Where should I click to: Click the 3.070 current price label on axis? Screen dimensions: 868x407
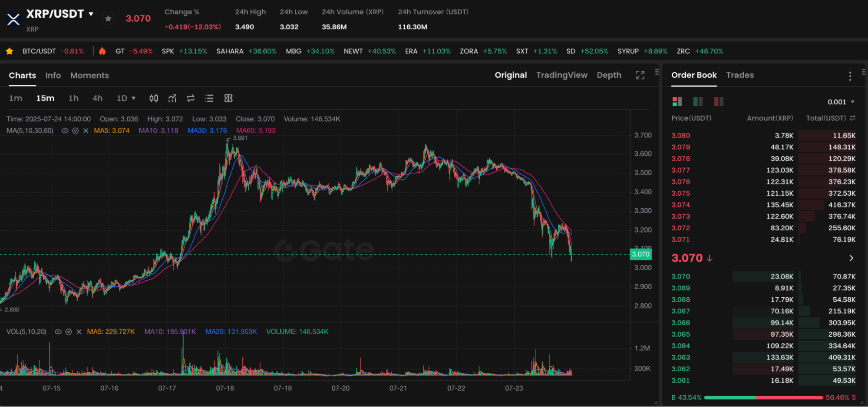point(640,254)
